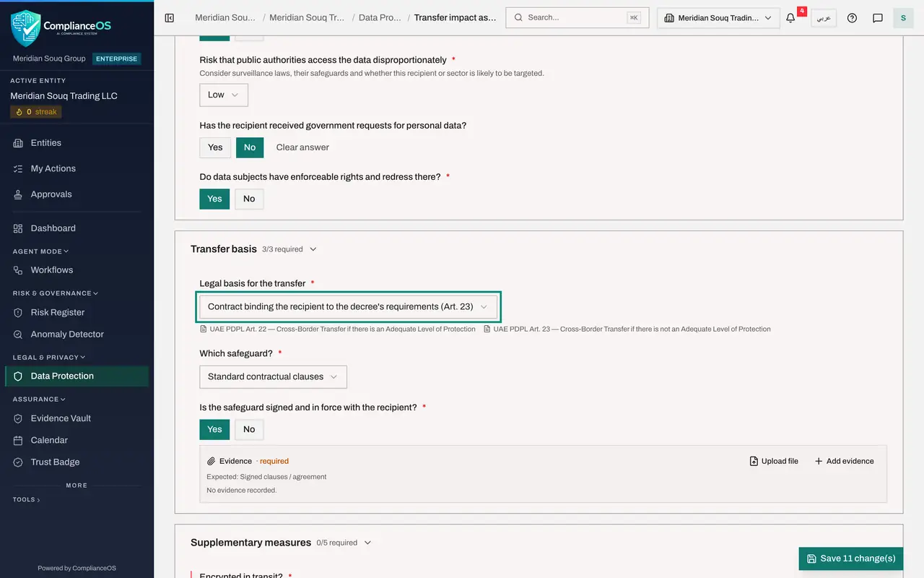Click the Dashboard grid icon

tap(18, 228)
